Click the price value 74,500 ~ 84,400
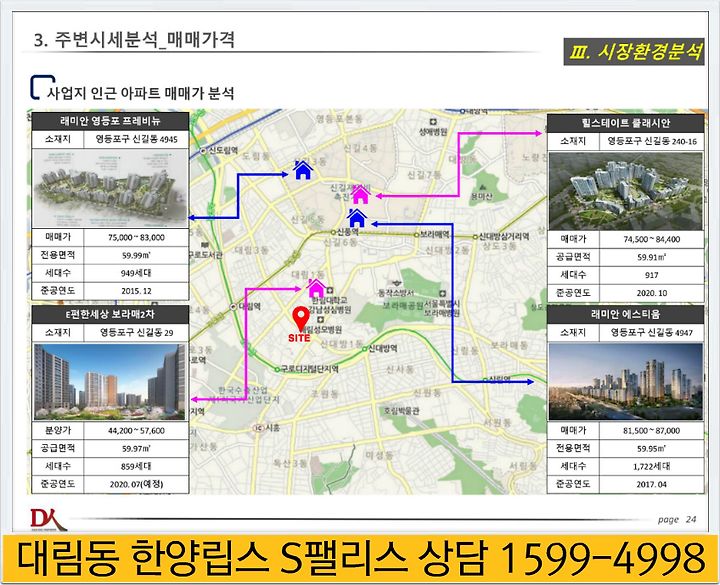 coord(652,239)
